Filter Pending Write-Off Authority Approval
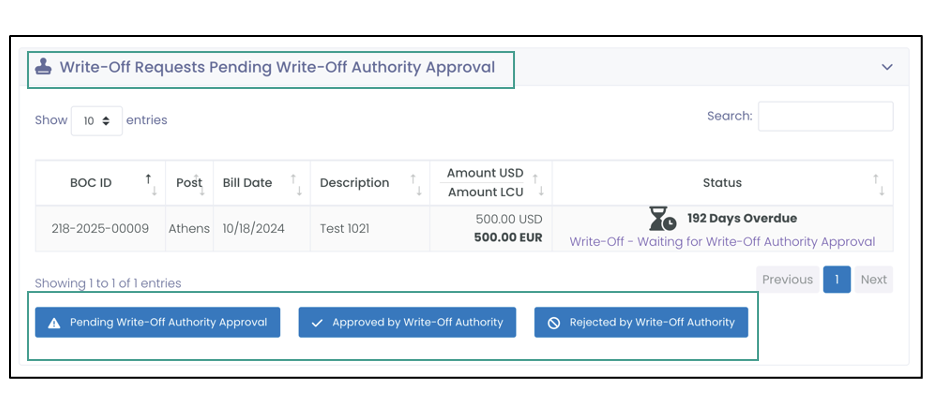The width and height of the screenshot is (934, 406). (157, 322)
